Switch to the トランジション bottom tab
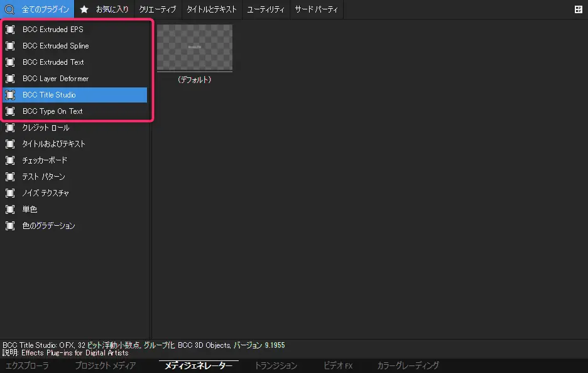588x373 pixels. click(276, 365)
